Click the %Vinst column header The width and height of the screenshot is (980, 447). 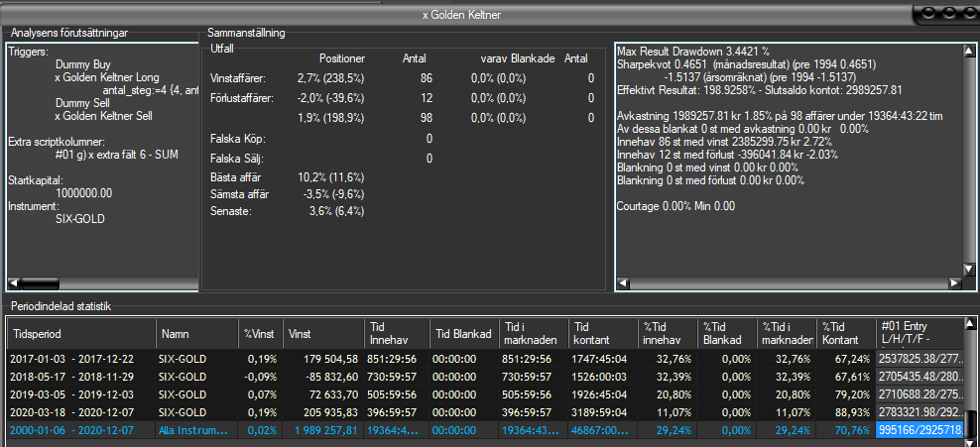tap(260, 334)
